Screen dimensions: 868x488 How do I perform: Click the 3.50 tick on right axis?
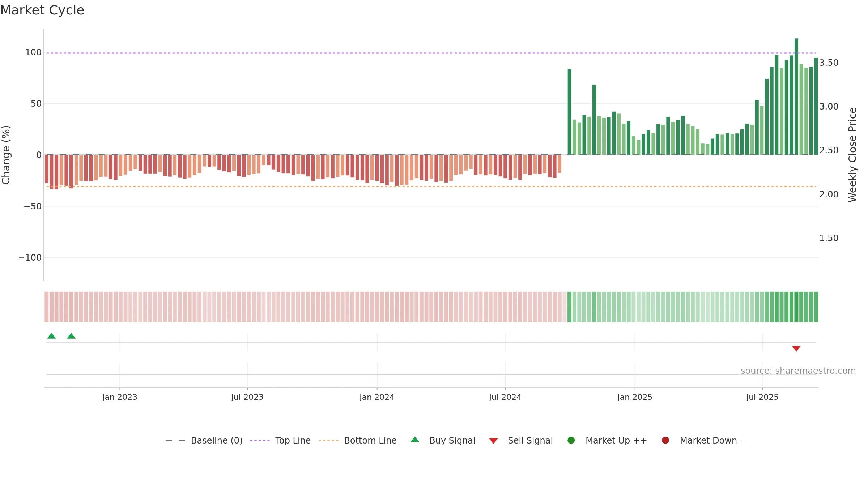point(829,63)
